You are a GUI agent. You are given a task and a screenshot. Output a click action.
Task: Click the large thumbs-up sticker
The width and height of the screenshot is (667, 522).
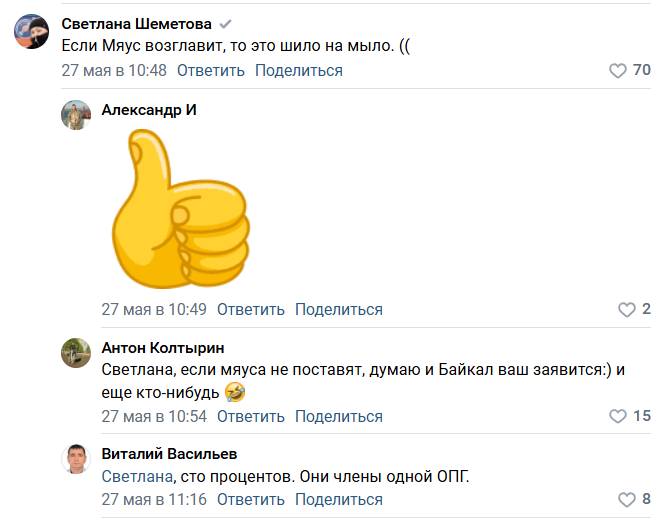(x=181, y=209)
